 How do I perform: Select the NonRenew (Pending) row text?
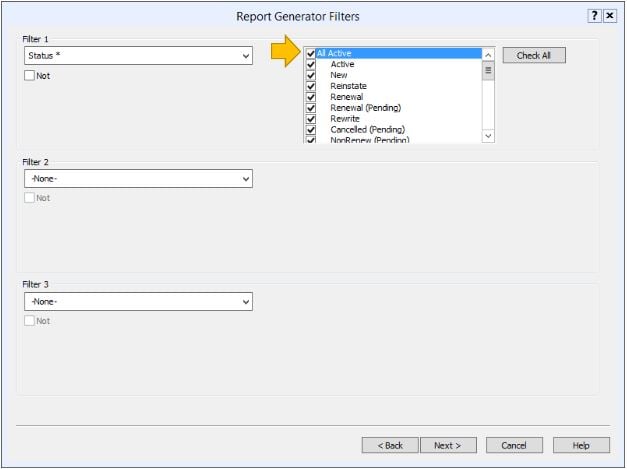(370, 140)
